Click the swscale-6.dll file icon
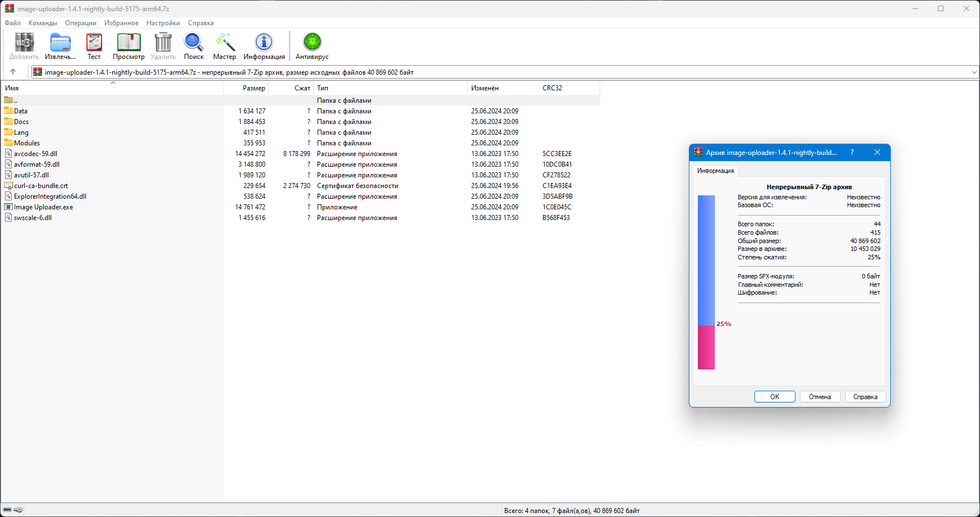 (x=8, y=217)
